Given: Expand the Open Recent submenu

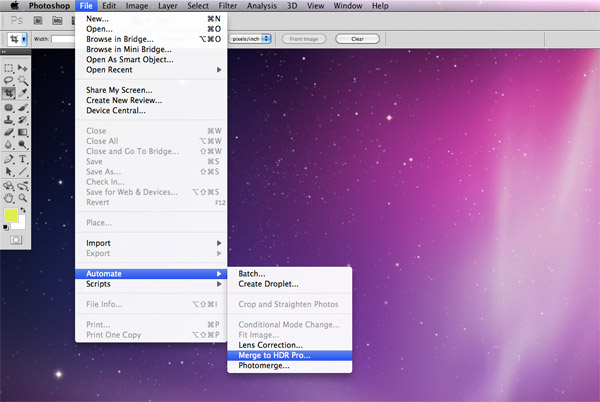Looking at the screenshot, I should [x=153, y=70].
